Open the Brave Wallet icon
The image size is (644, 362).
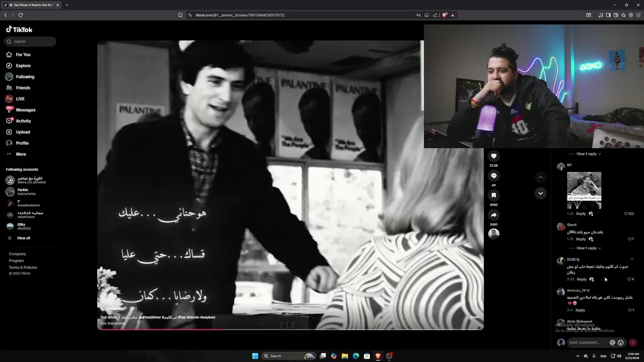[x=615, y=15]
